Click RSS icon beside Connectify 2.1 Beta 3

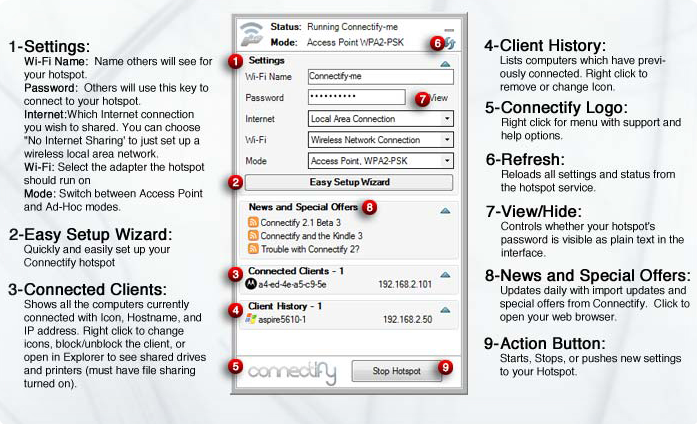(253, 222)
